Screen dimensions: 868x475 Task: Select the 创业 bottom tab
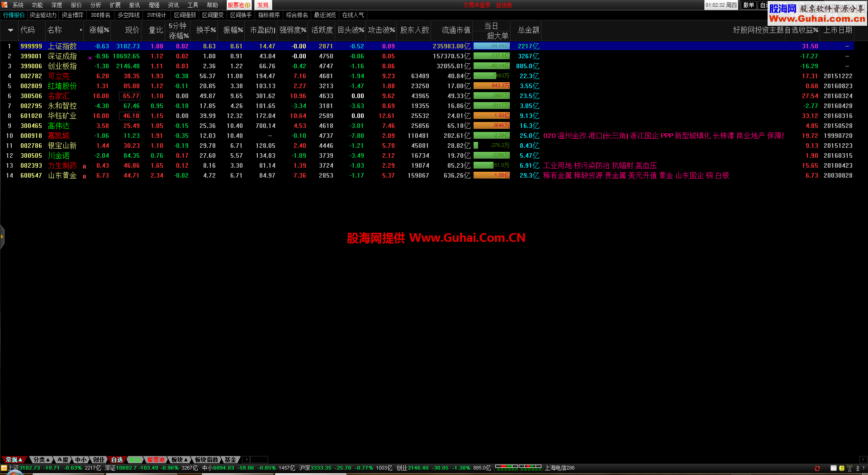pos(99,460)
